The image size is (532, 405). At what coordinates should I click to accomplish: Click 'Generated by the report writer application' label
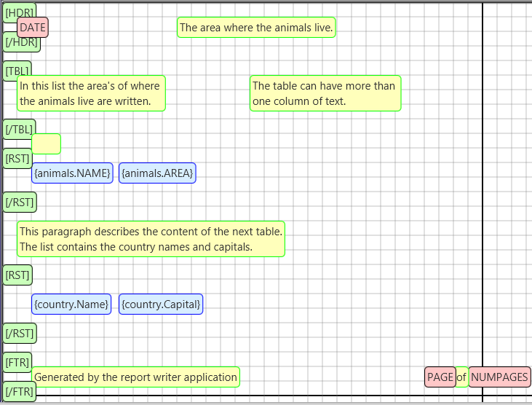click(135, 377)
